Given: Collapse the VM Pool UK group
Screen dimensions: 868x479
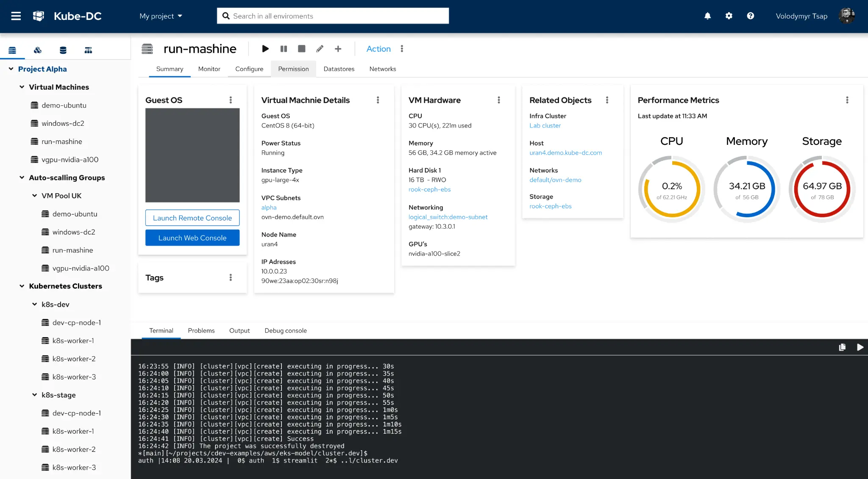Looking at the screenshot, I should pyautogui.click(x=34, y=195).
